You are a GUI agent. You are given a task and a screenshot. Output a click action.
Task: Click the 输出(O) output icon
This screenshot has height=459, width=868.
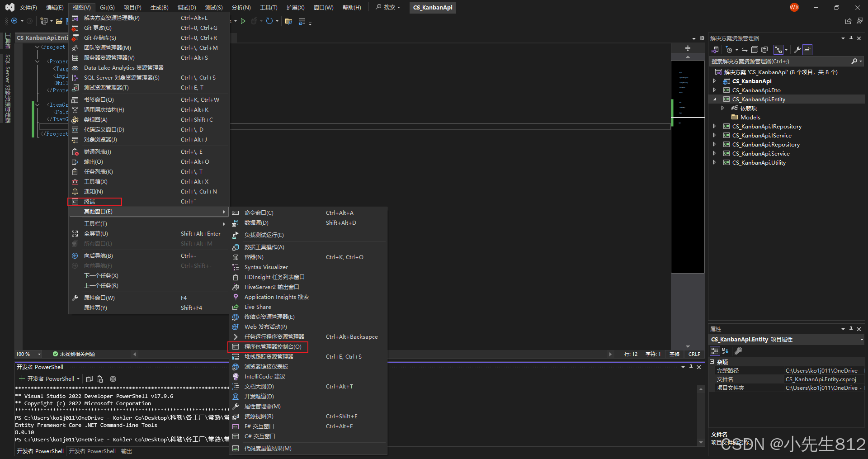[x=75, y=162]
